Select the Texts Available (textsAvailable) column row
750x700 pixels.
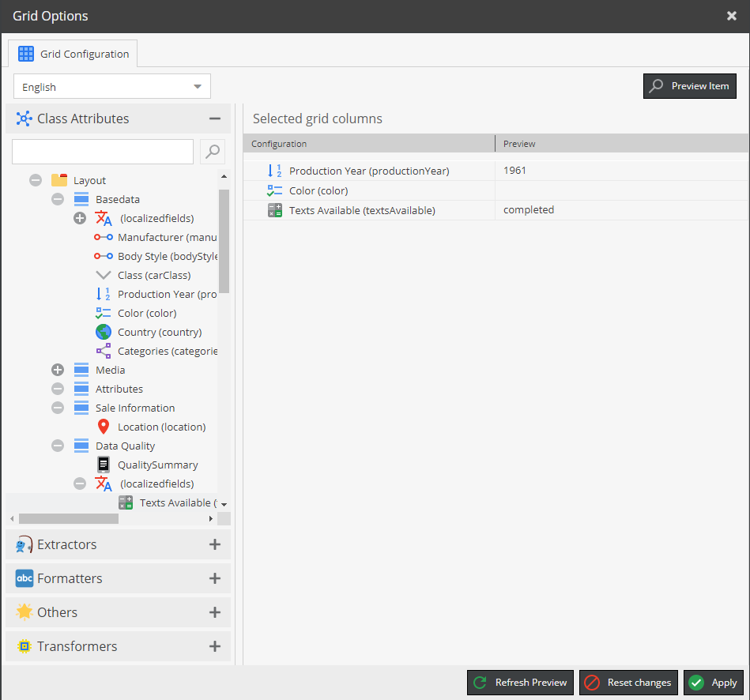pos(495,210)
